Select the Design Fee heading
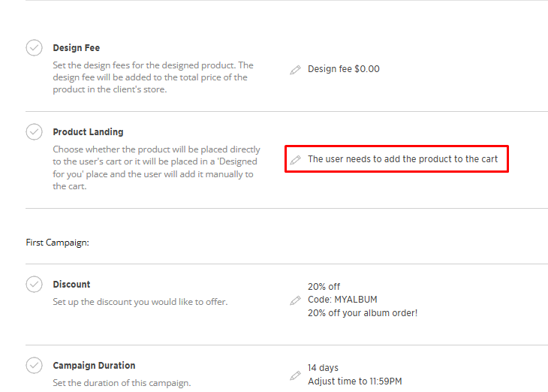The image size is (548, 392). point(76,48)
